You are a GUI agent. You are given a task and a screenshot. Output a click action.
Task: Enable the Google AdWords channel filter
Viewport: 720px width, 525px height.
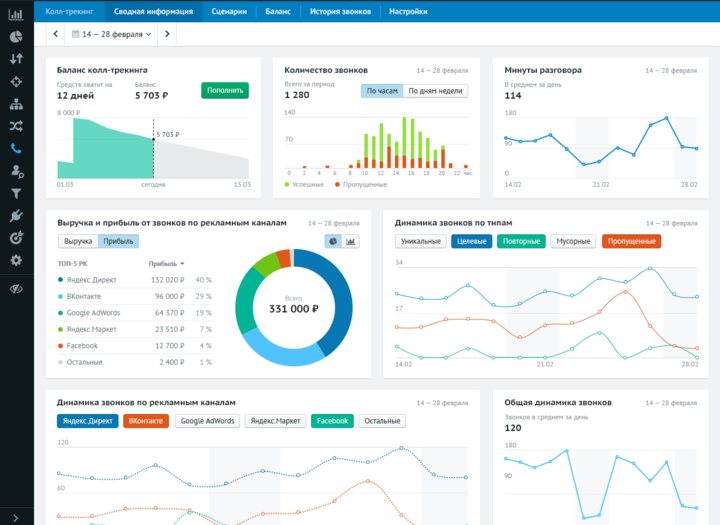tap(207, 421)
